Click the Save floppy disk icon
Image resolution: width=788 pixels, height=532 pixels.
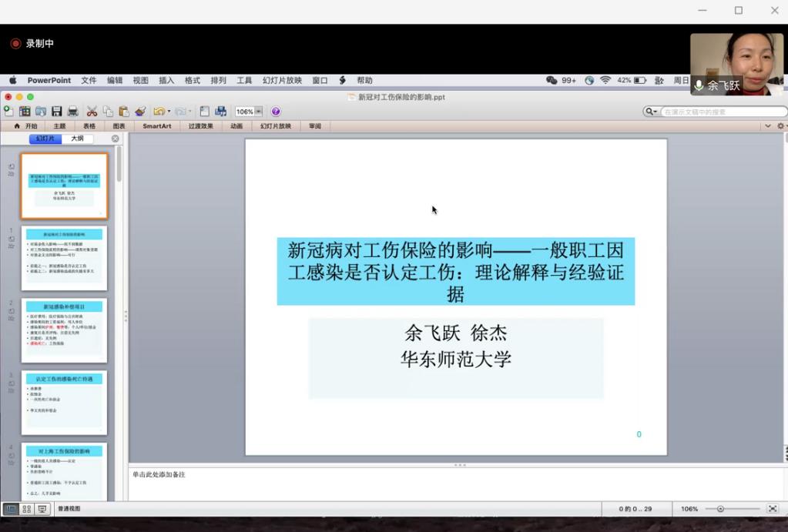click(x=56, y=112)
